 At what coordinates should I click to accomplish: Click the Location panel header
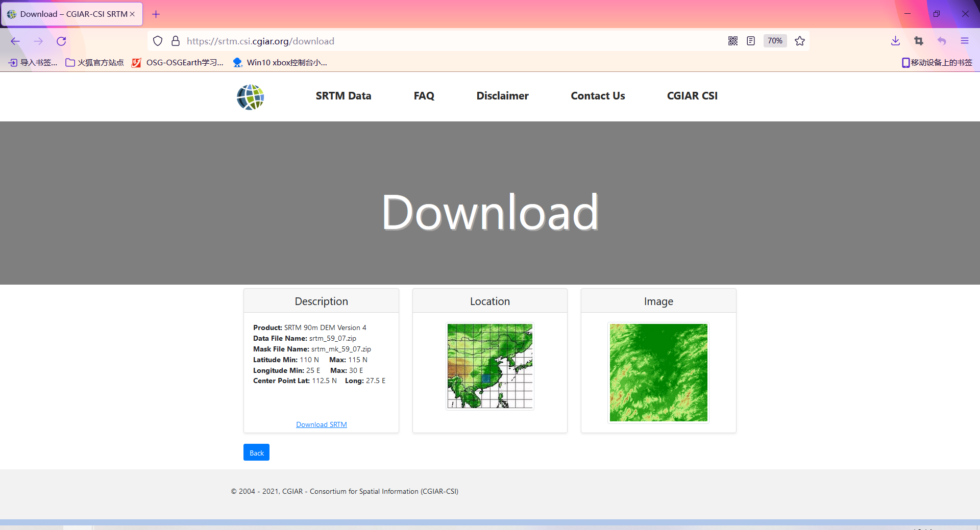[490, 301]
